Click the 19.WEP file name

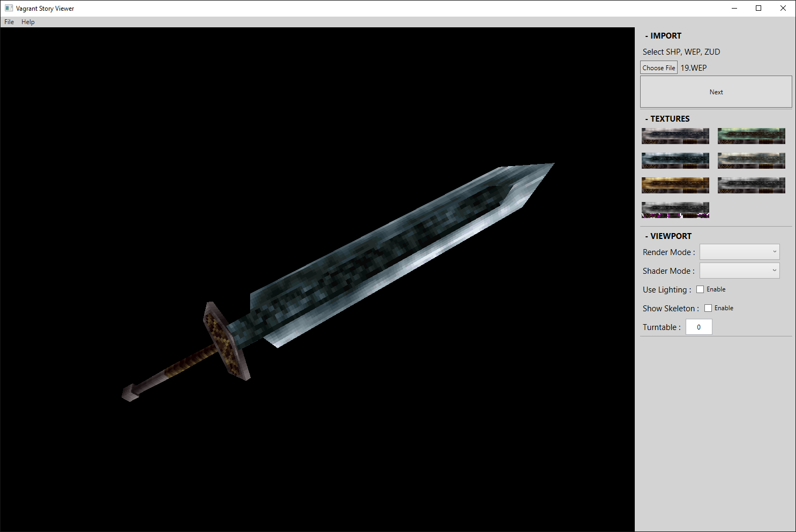coord(694,68)
